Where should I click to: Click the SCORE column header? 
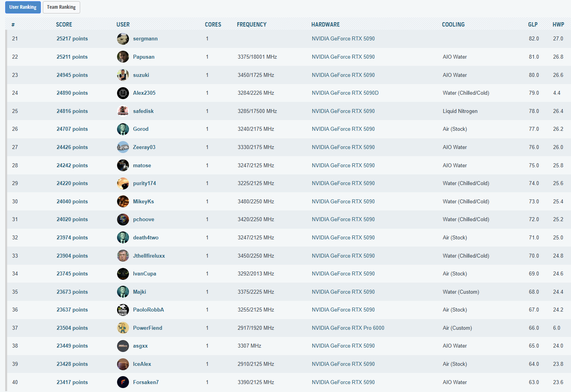64,25
